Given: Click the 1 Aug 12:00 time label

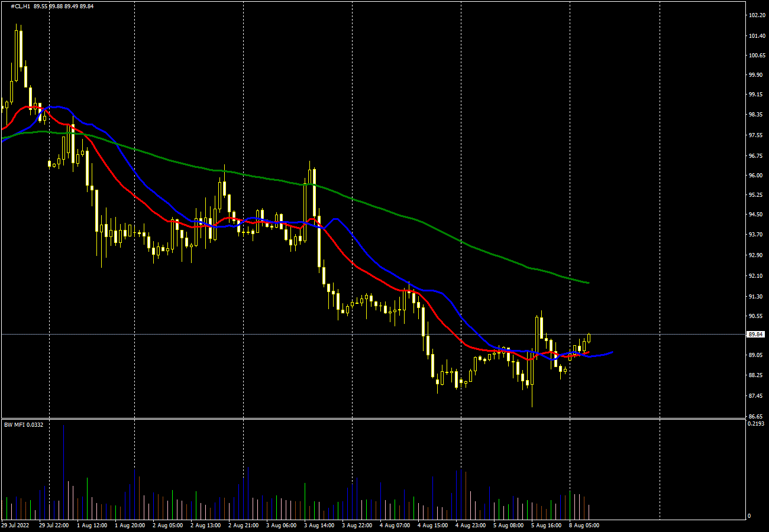Looking at the screenshot, I should [x=92, y=525].
